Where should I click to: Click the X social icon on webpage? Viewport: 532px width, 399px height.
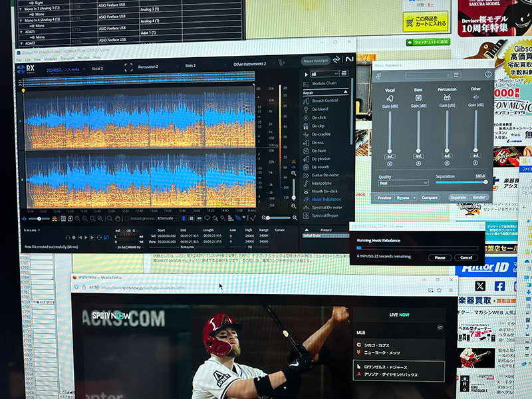click(479, 286)
